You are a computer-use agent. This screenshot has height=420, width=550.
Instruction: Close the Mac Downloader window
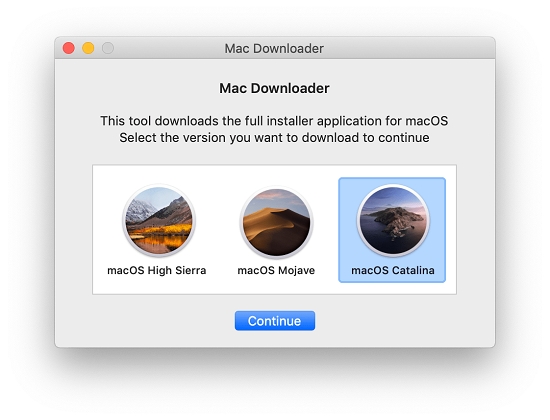pos(69,48)
